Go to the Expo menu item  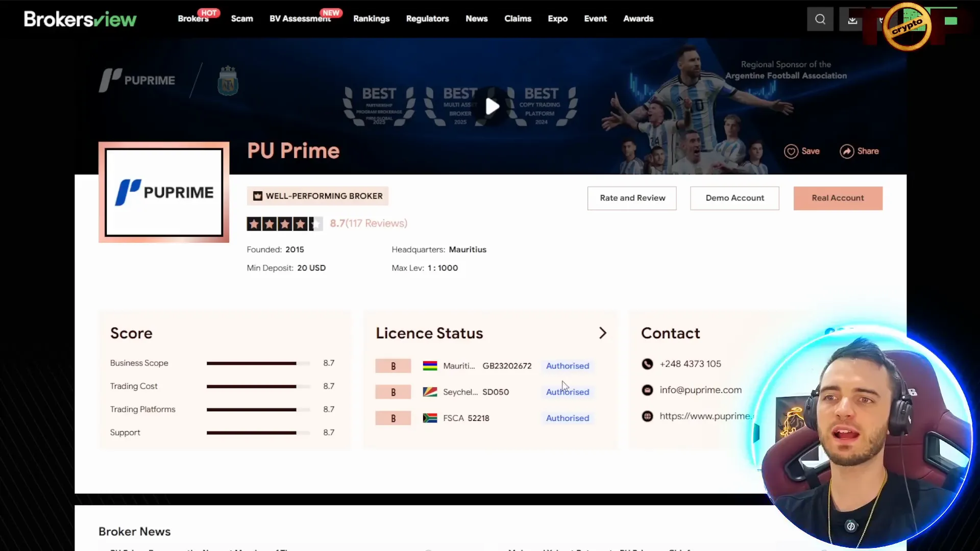(558, 18)
